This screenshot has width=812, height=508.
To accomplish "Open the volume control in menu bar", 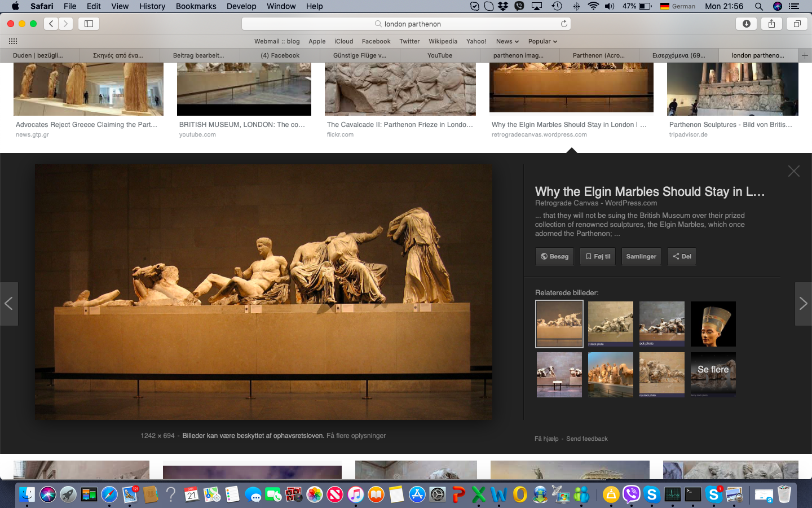I will point(610,6).
